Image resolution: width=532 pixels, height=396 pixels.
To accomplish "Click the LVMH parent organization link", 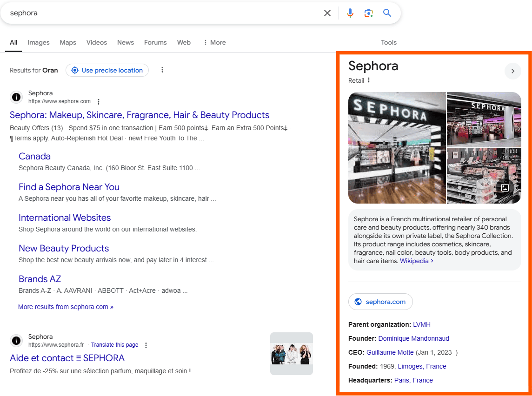I will 422,324.
